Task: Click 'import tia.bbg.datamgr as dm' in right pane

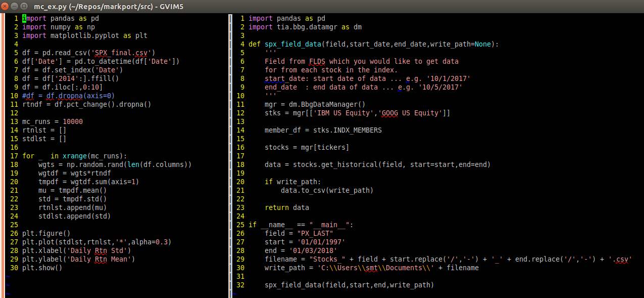Action: [x=305, y=27]
